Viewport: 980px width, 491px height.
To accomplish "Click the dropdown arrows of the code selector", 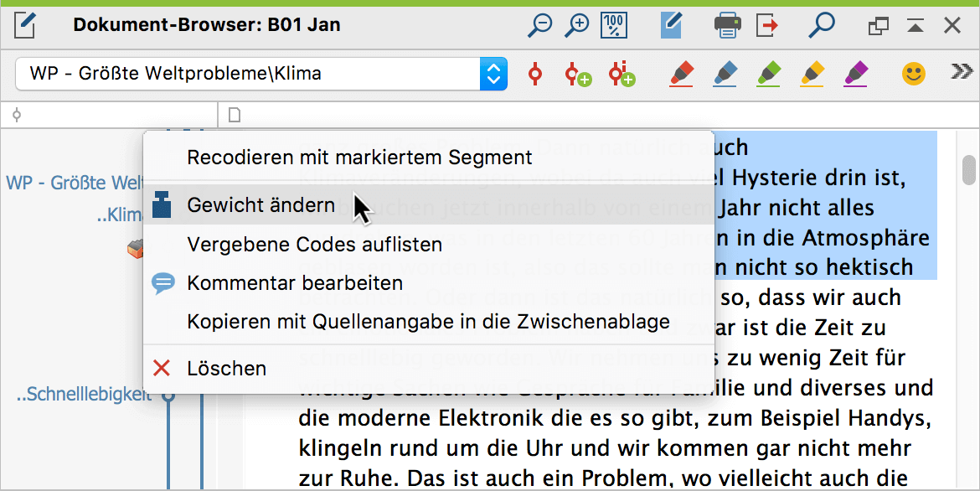I will coord(493,74).
